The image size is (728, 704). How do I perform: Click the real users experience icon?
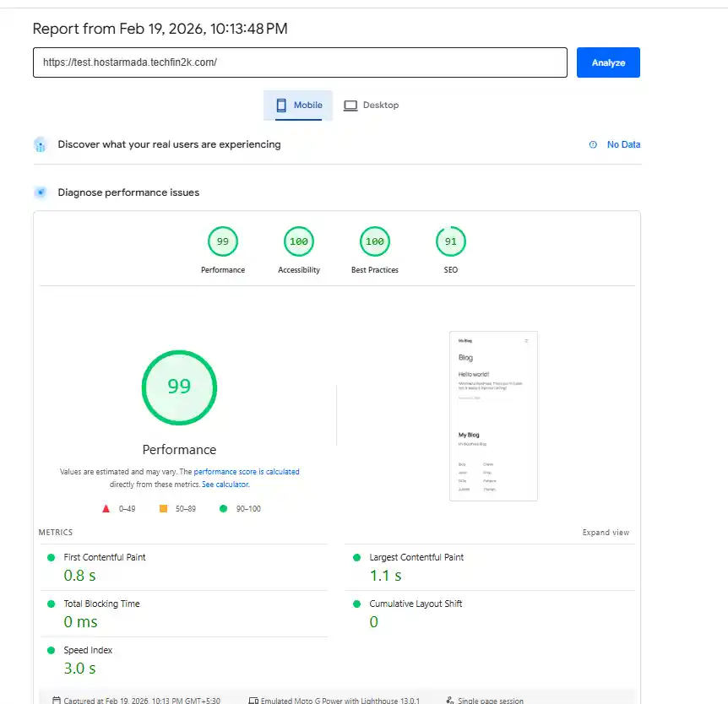click(x=41, y=145)
